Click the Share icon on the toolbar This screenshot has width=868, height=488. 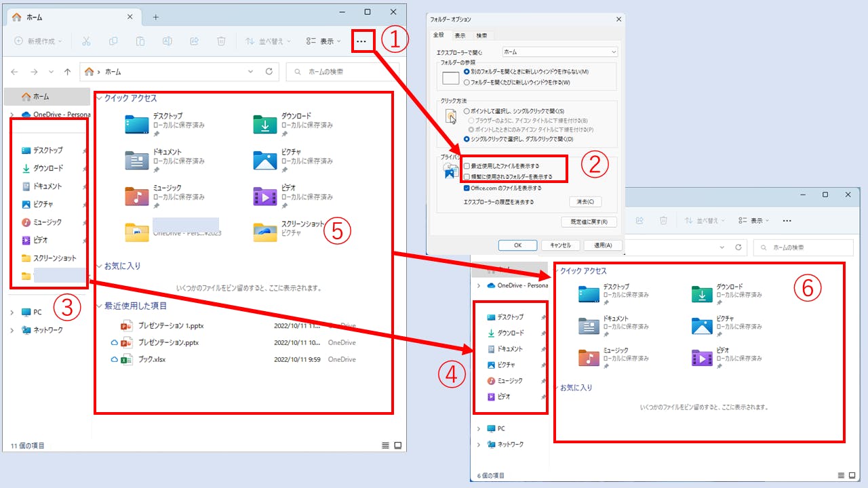click(x=194, y=41)
